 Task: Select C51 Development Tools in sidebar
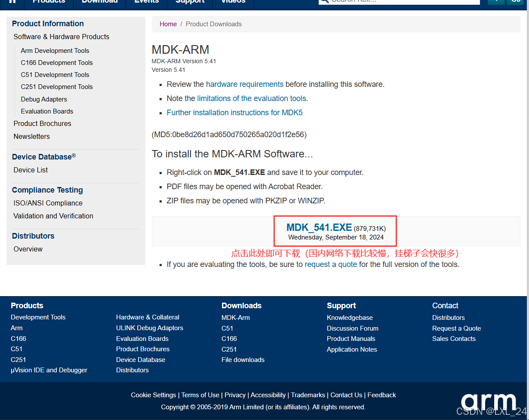click(x=55, y=75)
